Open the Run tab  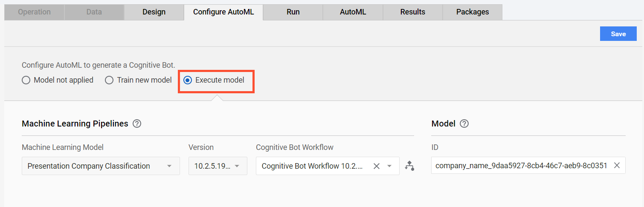click(293, 12)
